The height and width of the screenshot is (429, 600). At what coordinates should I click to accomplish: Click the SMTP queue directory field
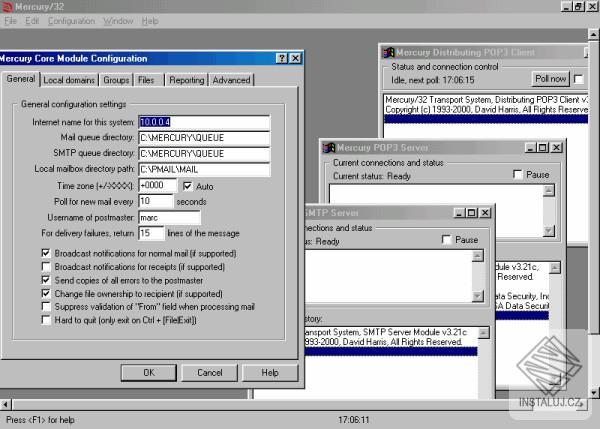pyautogui.click(x=204, y=153)
